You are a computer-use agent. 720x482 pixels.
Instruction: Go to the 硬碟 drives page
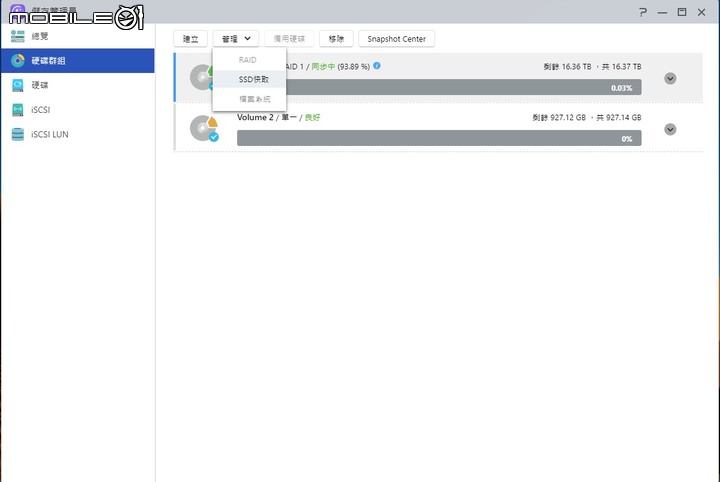tap(77, 85)
